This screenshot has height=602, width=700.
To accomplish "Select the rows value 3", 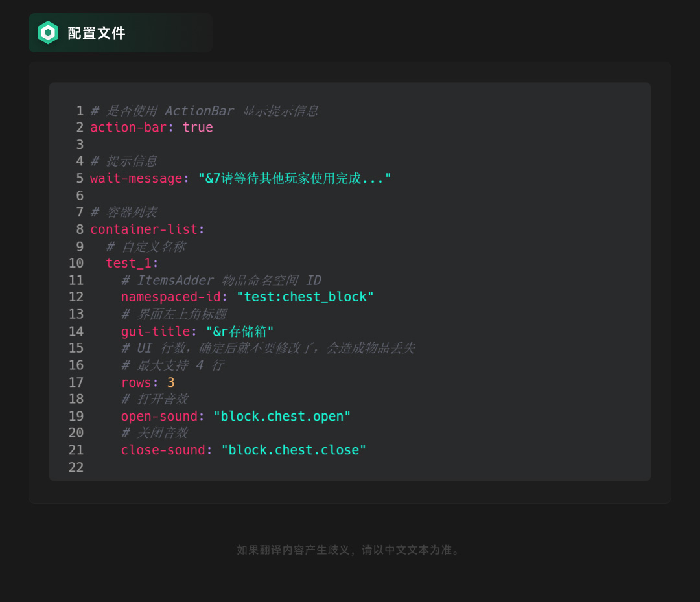I will point(171,383).
